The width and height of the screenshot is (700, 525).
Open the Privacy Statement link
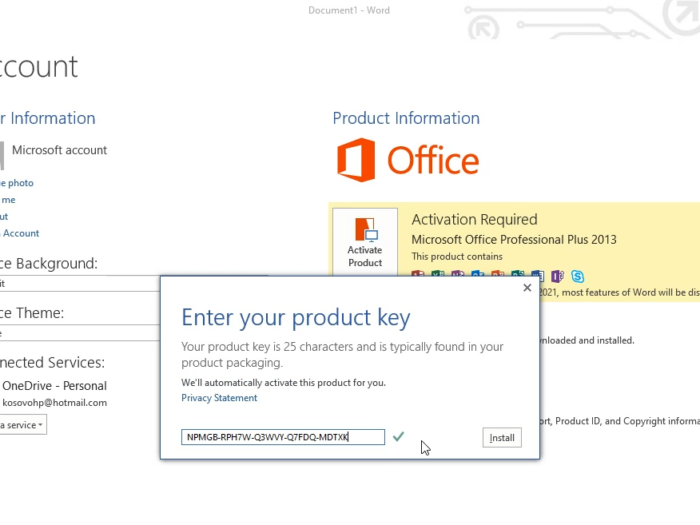[219, 398]
